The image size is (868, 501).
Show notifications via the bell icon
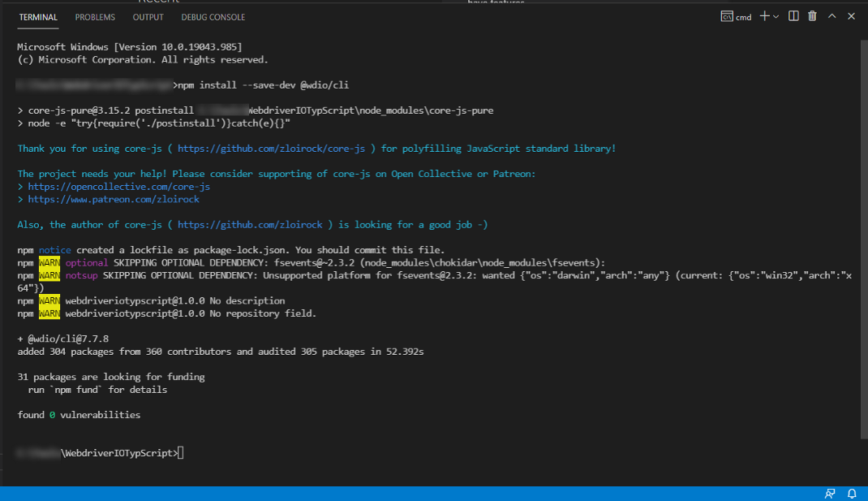(852, 494)
